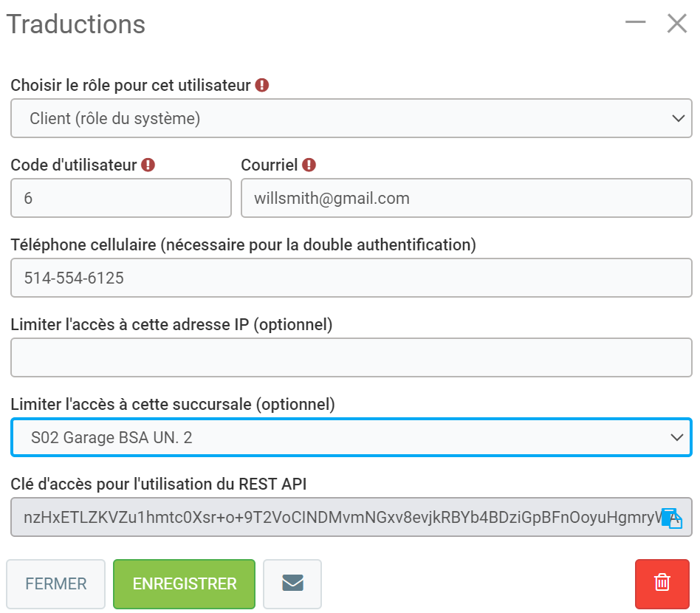Click the Téléphone cellulaire input field
Viewport: 700px width, 613px height.
(351, 278)
